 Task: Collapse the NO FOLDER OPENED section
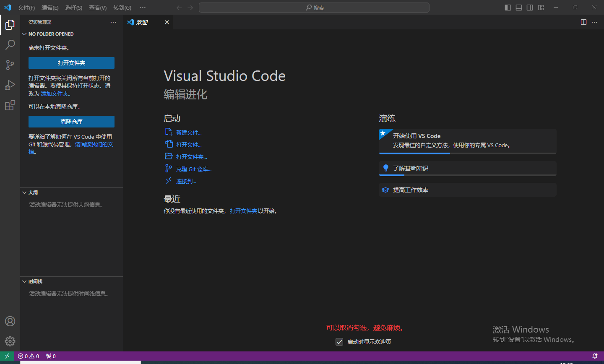click(x=71, y=34)
